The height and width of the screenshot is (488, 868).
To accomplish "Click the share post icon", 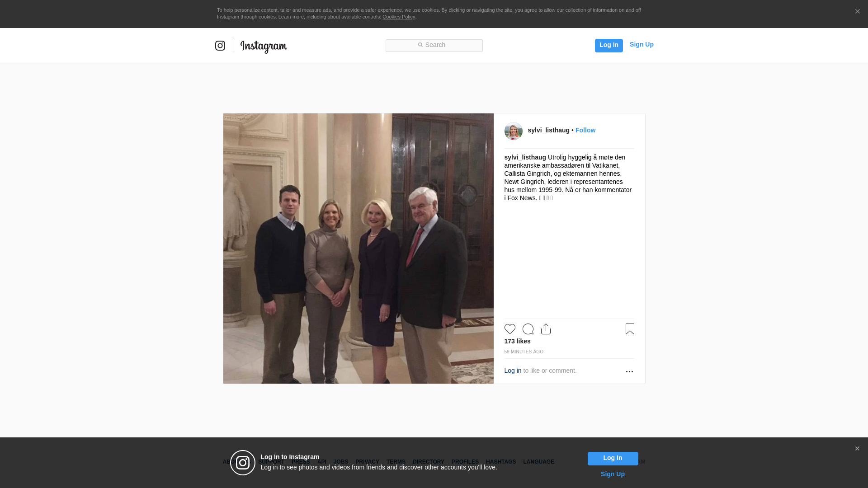I will [x=546, y=329].
